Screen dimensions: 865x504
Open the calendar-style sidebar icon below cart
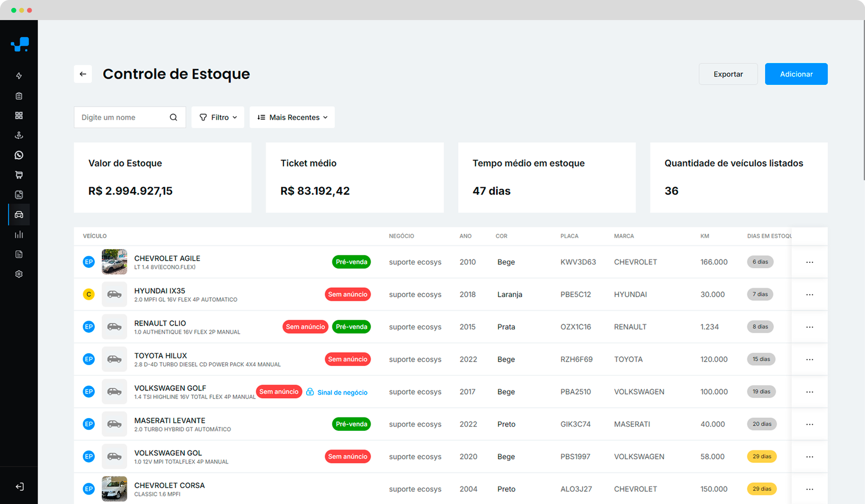19,195
